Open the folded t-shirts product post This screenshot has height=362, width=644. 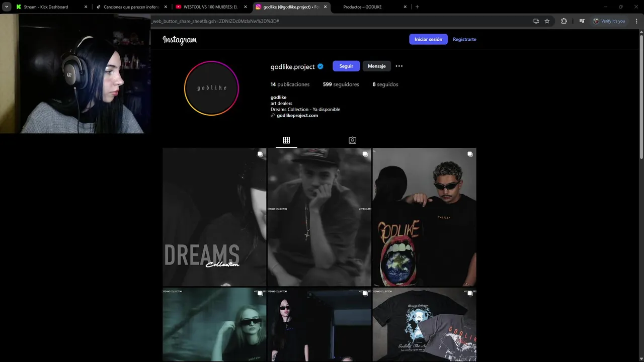(424, 324)
